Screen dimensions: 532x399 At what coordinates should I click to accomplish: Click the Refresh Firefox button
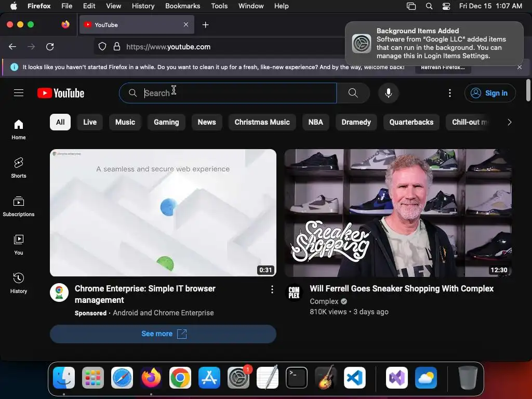pos(443,67)
